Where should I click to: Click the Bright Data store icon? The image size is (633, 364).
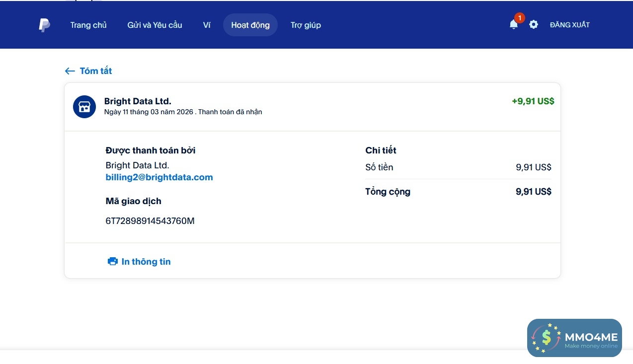(x=84, y=107)
